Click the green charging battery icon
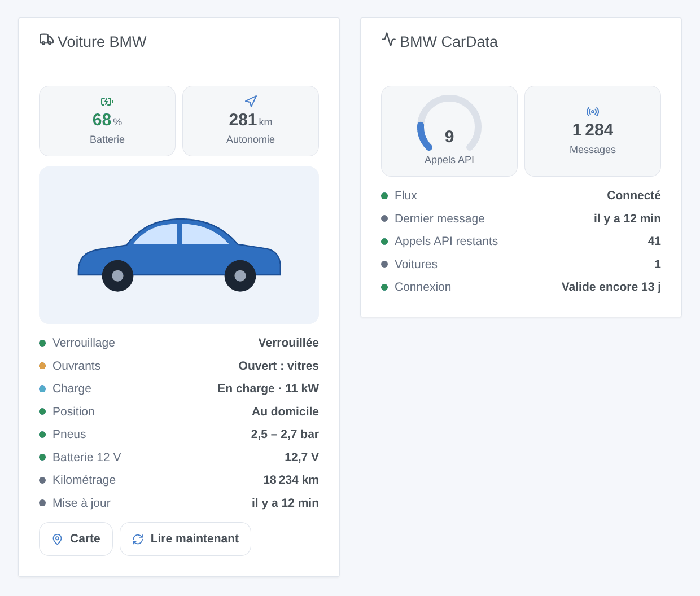Viewport: 700px width, 596px height. [107, 102]
